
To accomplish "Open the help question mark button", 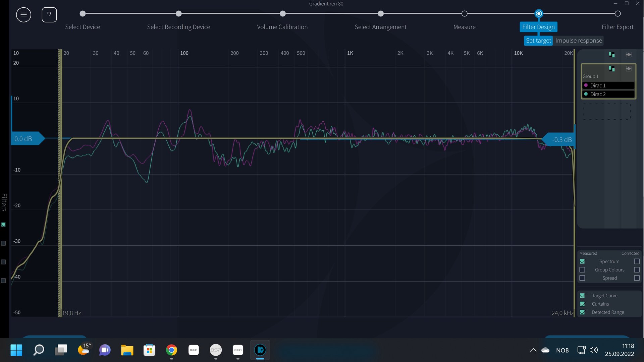I will (49, 15).
